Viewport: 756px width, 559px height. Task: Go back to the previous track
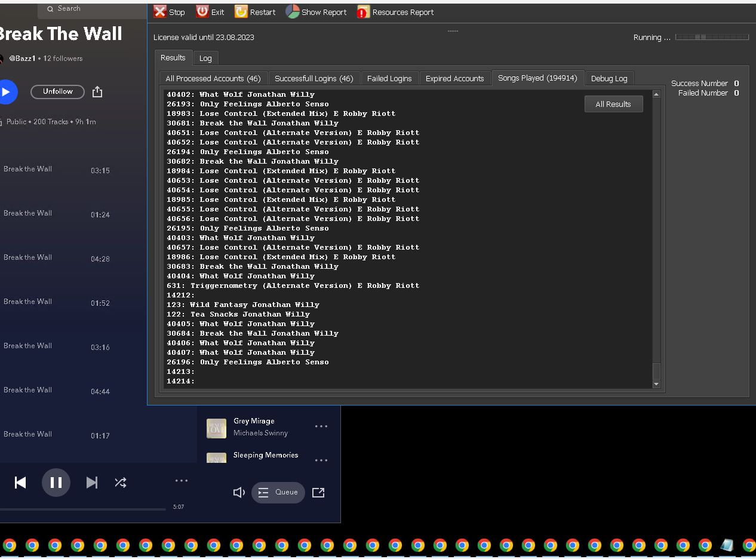[x=20, y=483]
